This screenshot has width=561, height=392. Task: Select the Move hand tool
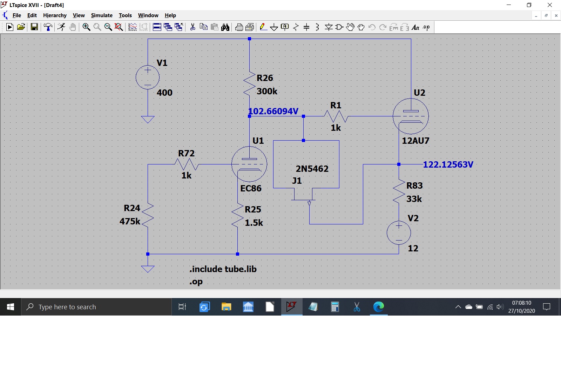point(350,27)
